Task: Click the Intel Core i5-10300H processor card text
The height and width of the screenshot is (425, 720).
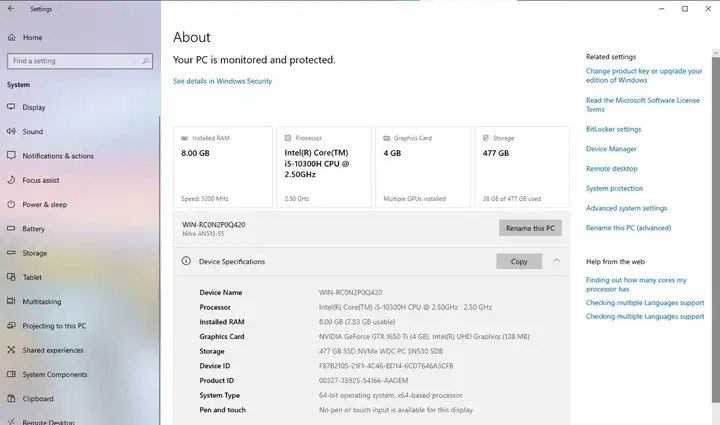Action: [317, 164]
